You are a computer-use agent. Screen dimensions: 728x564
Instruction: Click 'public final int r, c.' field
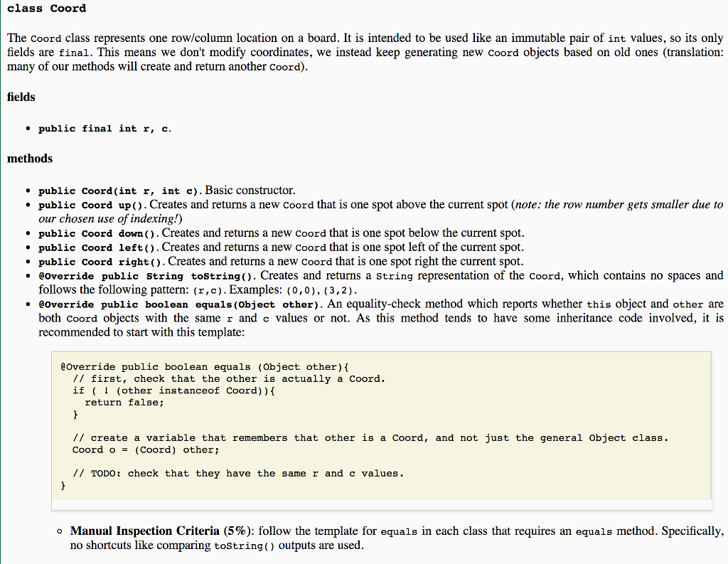pos(105,129)
